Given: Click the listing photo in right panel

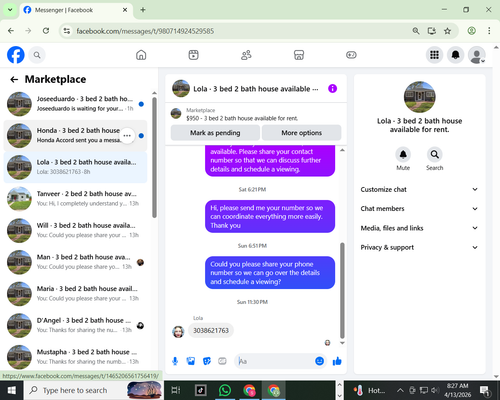Looking at the screenshot, I should tap(419, 97).
